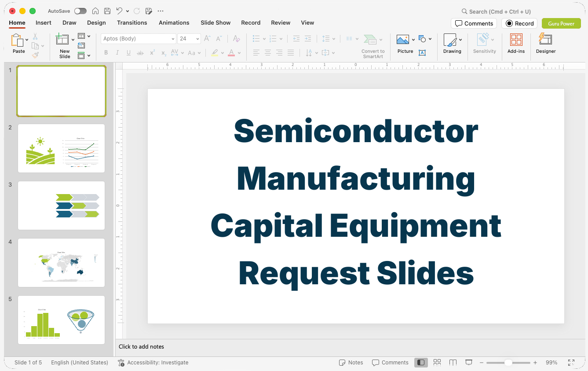This screenshot has height=371, width=588.
Task: Open the Change Case Aa dropdown
Action: (194, 53)
